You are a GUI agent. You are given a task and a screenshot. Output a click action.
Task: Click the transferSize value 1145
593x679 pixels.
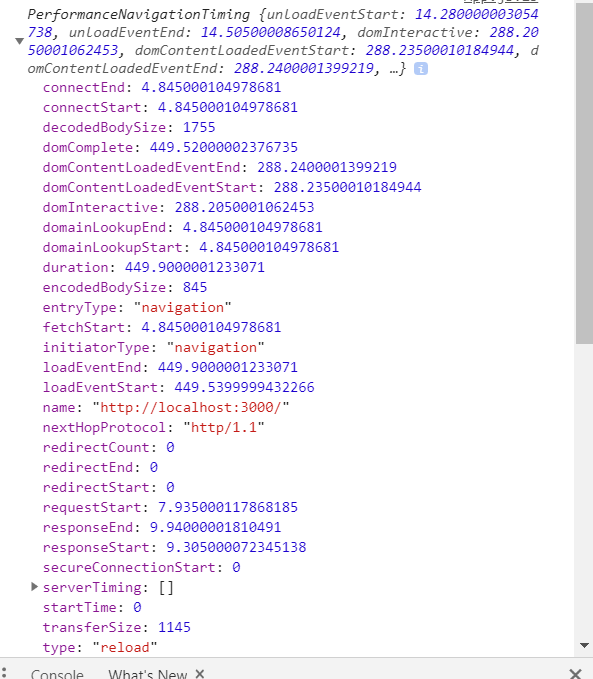[174, 627]
